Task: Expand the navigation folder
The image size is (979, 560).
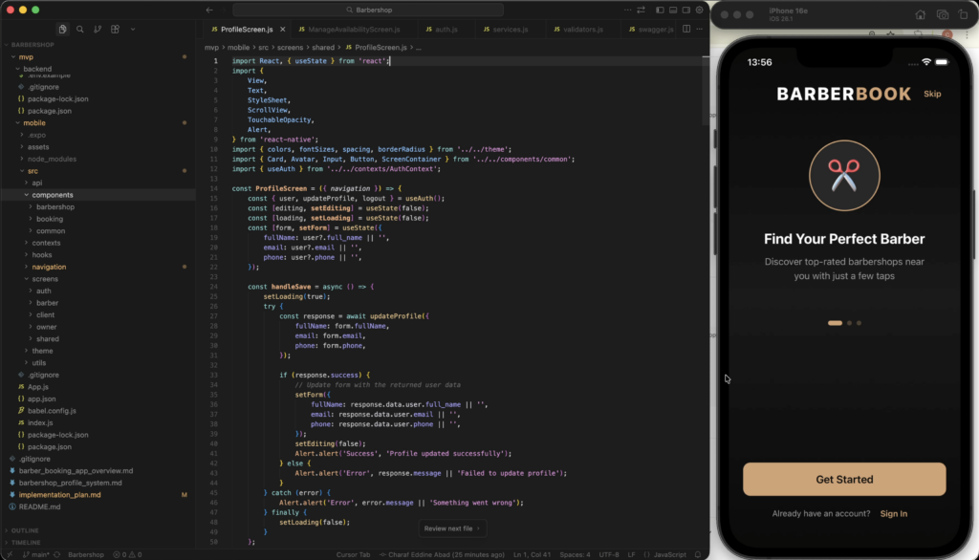Action: coord(49,267)
